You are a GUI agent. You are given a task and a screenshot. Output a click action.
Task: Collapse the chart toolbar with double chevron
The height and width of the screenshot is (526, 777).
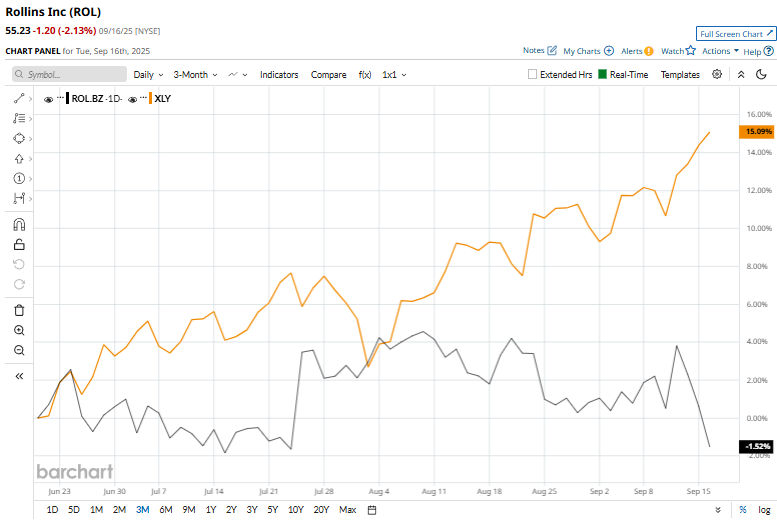pyautogui.click(x=741, y=74)
